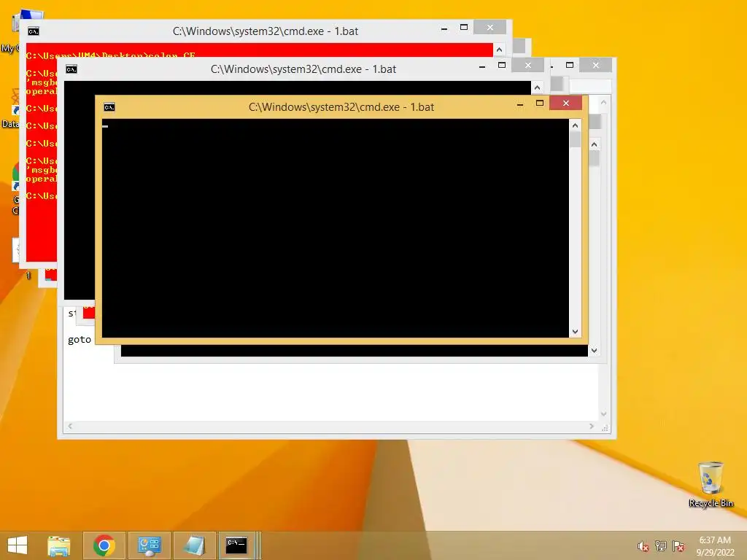Click the Show desktop sliver beside cmd taskbar button

point(259,545)
